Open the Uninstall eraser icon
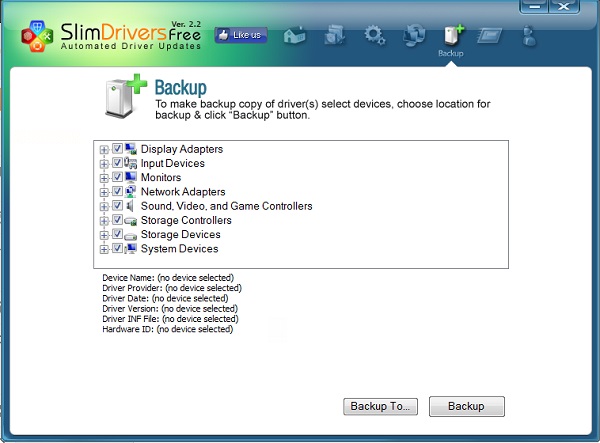The height and width of the screenshot is (443, 600). [489, 36]
